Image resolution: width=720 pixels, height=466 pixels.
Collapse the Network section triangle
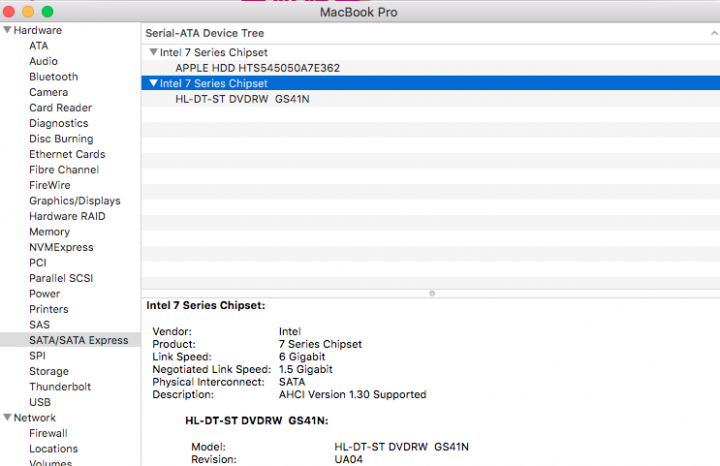pos(7,417)
